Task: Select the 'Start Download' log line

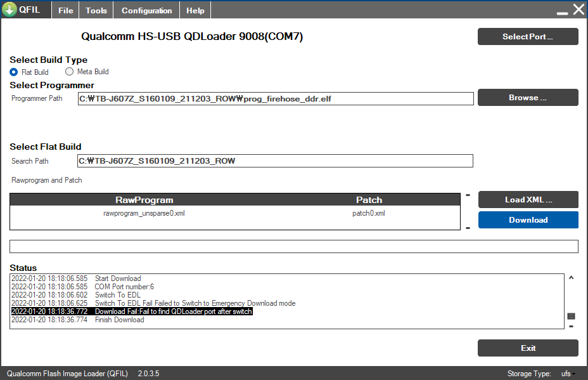Action: click(76, 278)
